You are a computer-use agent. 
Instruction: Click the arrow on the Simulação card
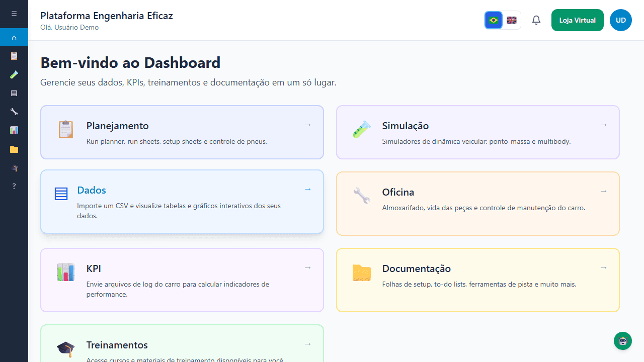tap(603, 125)
